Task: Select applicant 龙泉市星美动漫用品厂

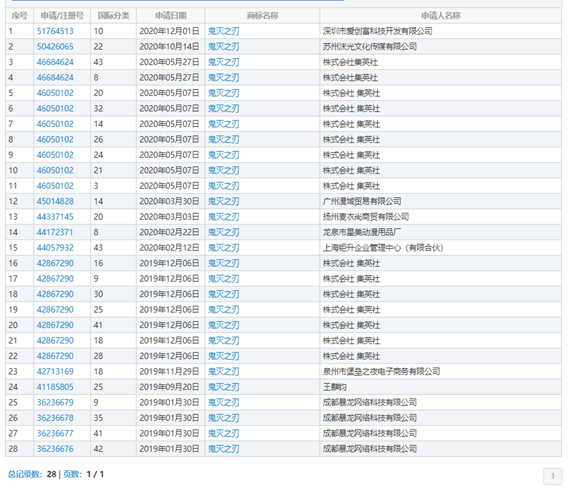Action: click(362, 232)
